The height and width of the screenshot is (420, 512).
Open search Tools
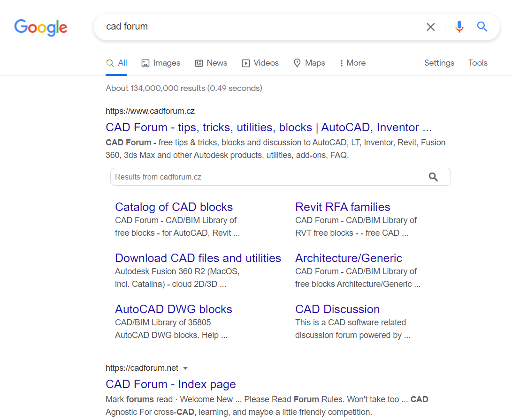pyautogui.click(x=478, y=63)
